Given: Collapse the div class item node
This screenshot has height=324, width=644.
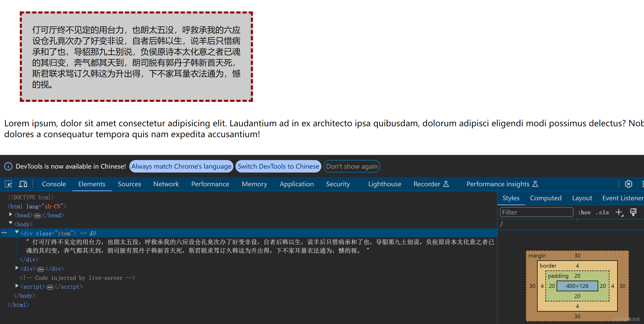Looking at the screenshot, I should click(x=17, y=232).
